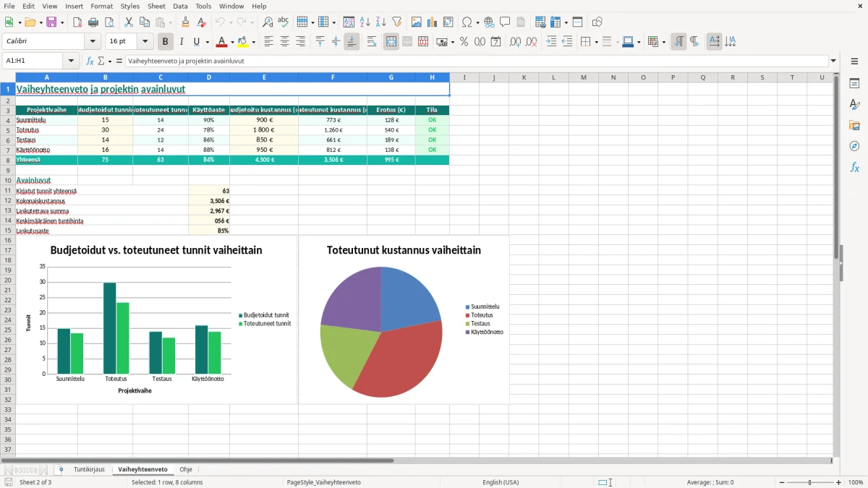
Task: Sort descending
Action: (x=380, y=22)
